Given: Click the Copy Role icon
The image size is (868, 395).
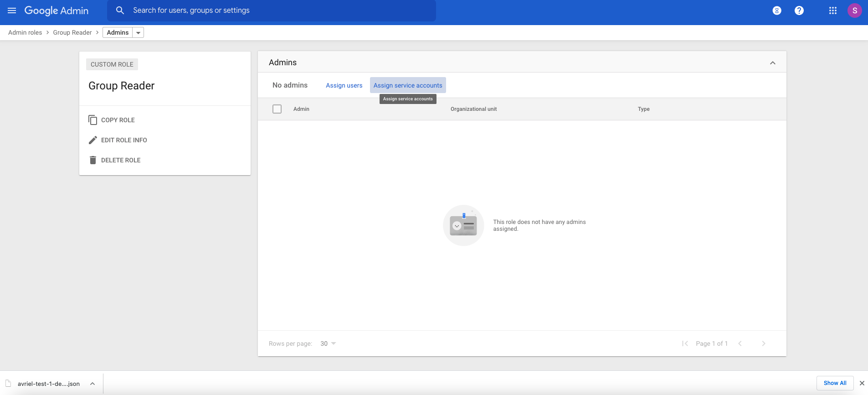Looking at the screenshot, I should (x=93, y=120).
